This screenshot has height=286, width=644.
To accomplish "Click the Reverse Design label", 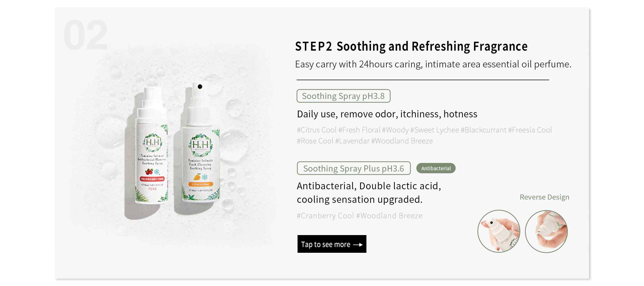I will [544, 197].
